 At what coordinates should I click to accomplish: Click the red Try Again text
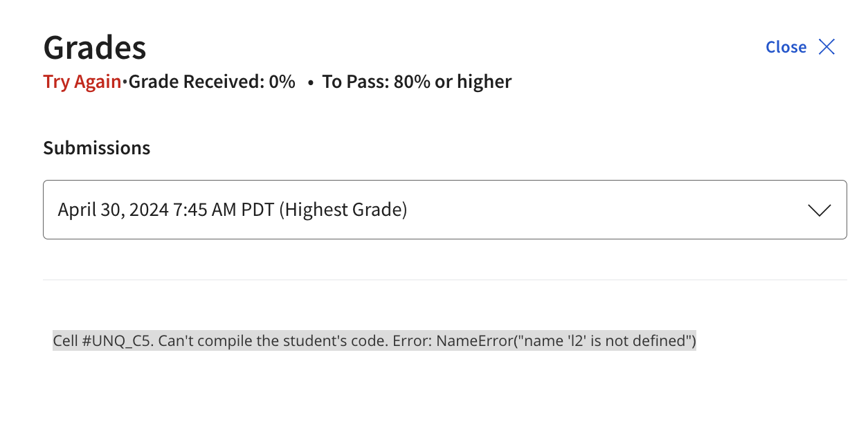point(82,82)
